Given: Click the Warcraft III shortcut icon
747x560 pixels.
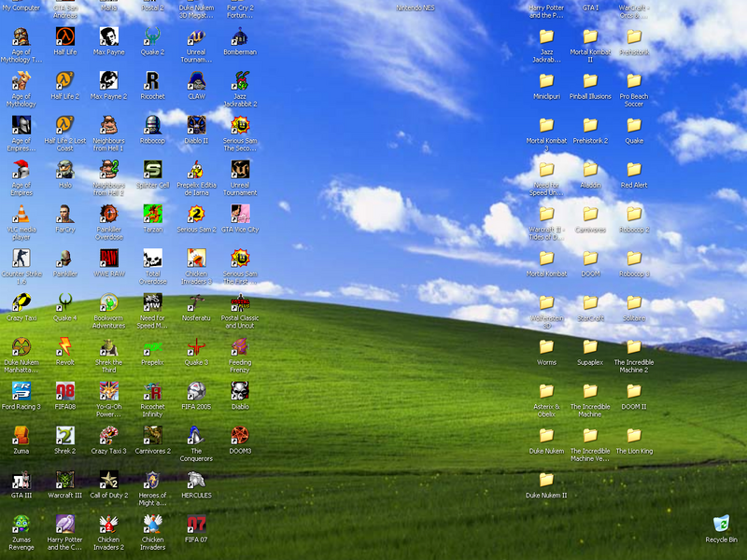Looking at the screenshot, I should click(65, 480).
